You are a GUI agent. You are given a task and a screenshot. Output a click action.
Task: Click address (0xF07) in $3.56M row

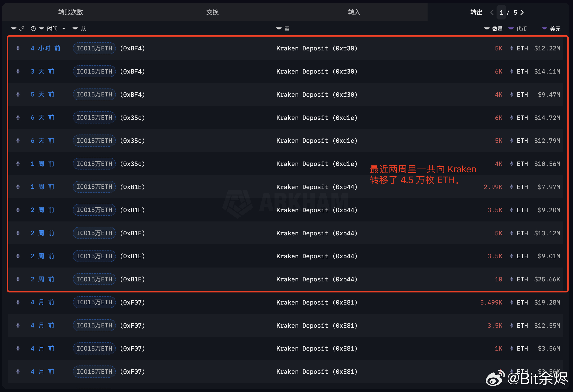point(132,349)
